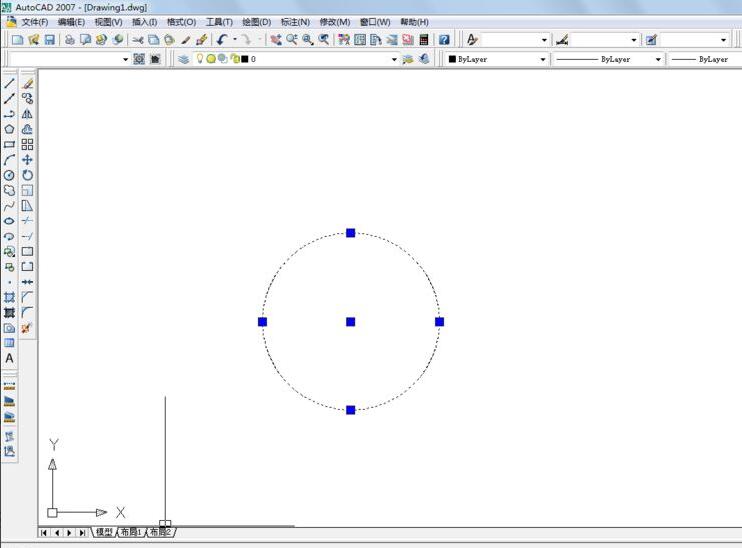Click the Extend modify tool
742x548 pixels.
tap(27, 236)
